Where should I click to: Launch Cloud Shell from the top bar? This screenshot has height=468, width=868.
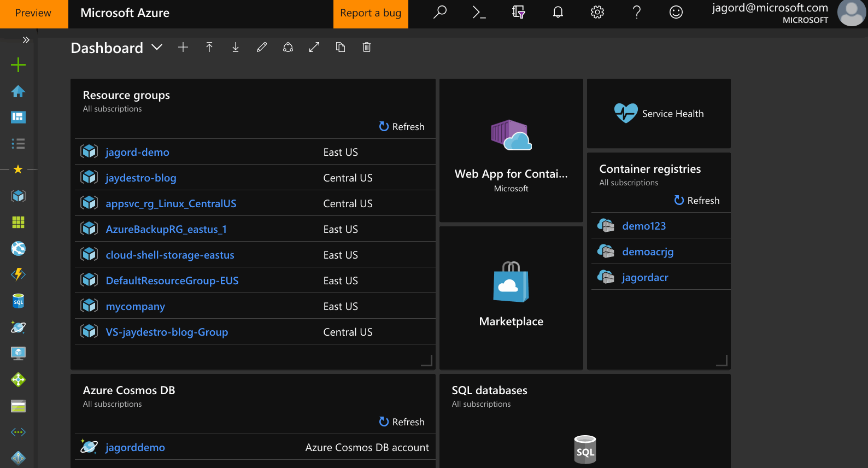(479, 12)
